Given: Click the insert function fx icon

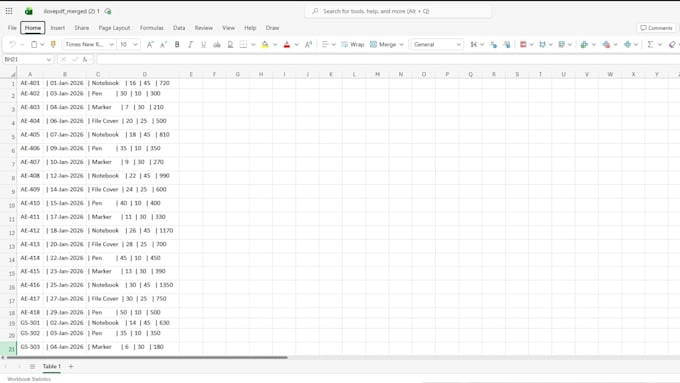Looking at the screenshot, I should coord(85,59).
